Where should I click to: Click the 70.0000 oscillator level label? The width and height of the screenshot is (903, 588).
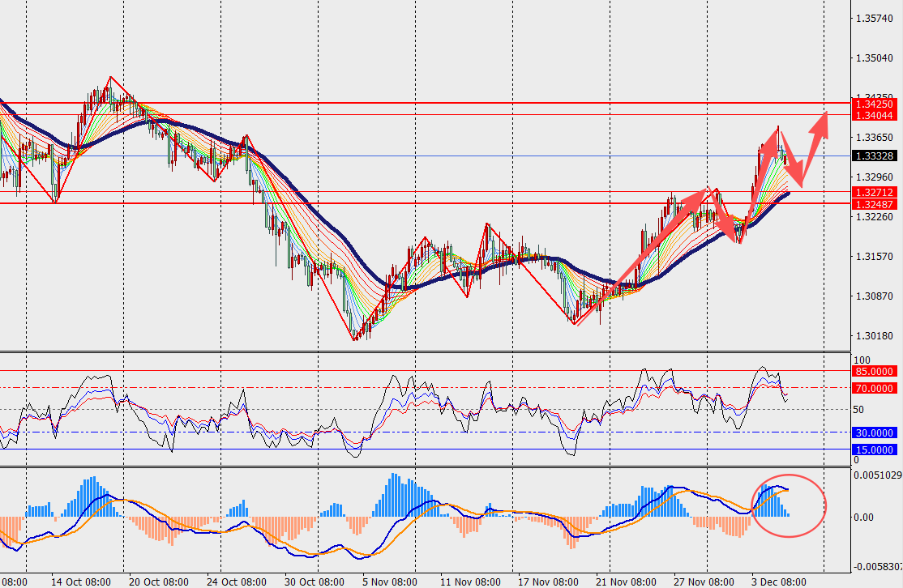[875, 388]
